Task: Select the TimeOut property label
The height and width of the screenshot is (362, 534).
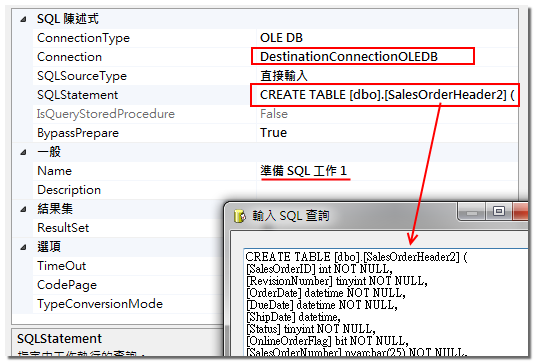Action: pos(62,266)
